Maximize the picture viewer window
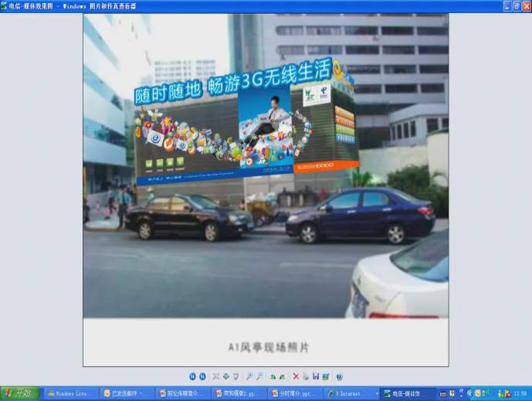This screenshot has height=401, width=532. (516, 5)
